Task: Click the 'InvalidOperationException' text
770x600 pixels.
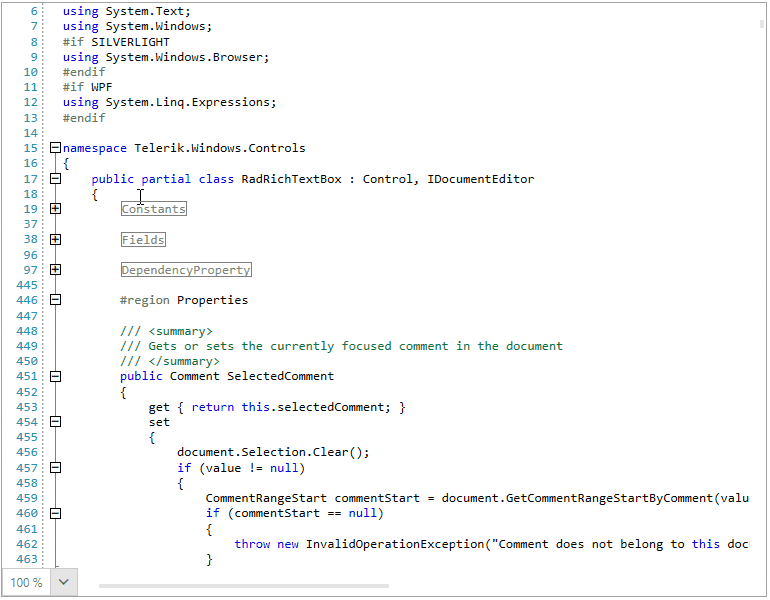Action: tap(395, 545)
